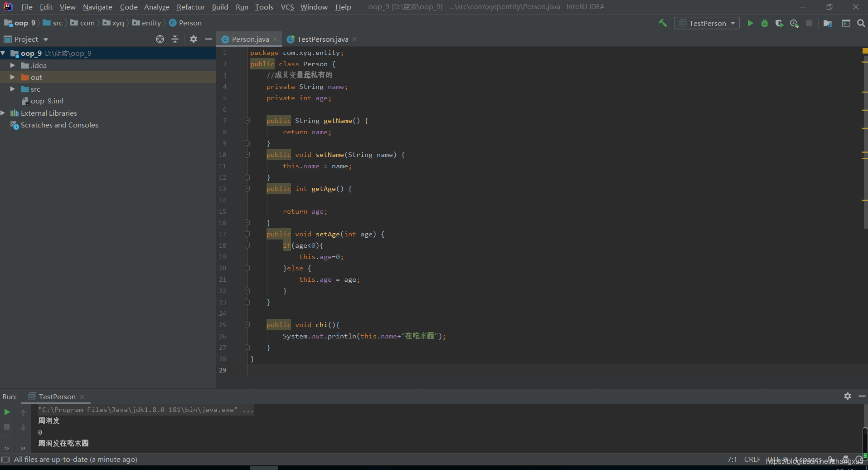Click the Build Project hammer icon

click(x=663, y=23)
